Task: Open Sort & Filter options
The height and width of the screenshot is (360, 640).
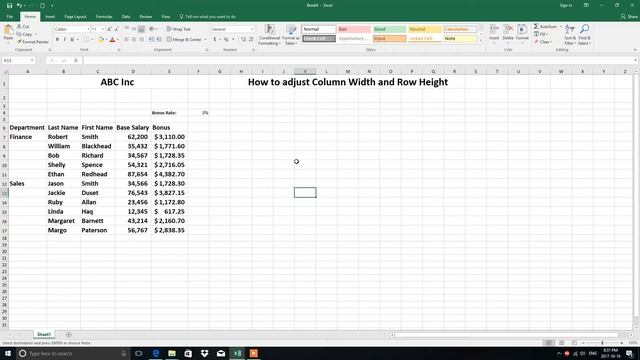Action: pos(570,35)
